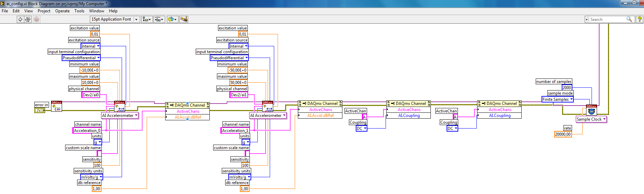Image resolution: width=644 pixels, height=194 pixels.
Task: Open the AI Accelerometer selector below Dev2/ai1
Action: 268,116
